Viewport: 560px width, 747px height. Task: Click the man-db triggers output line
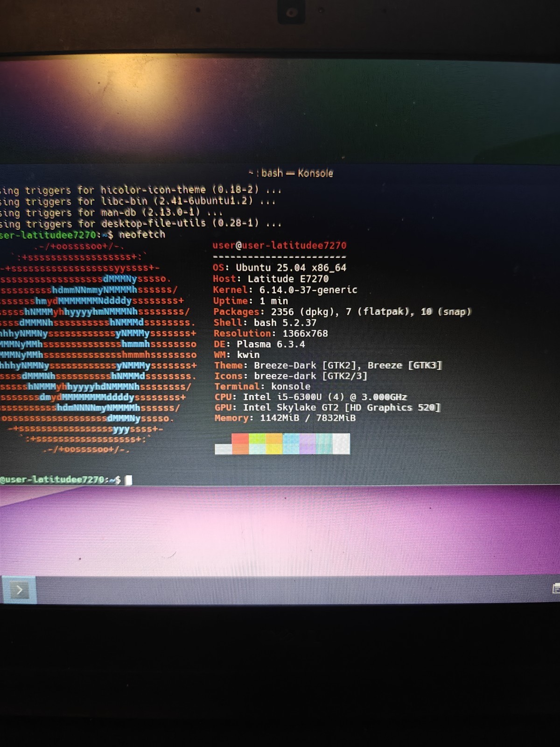(x=111, y=212)
